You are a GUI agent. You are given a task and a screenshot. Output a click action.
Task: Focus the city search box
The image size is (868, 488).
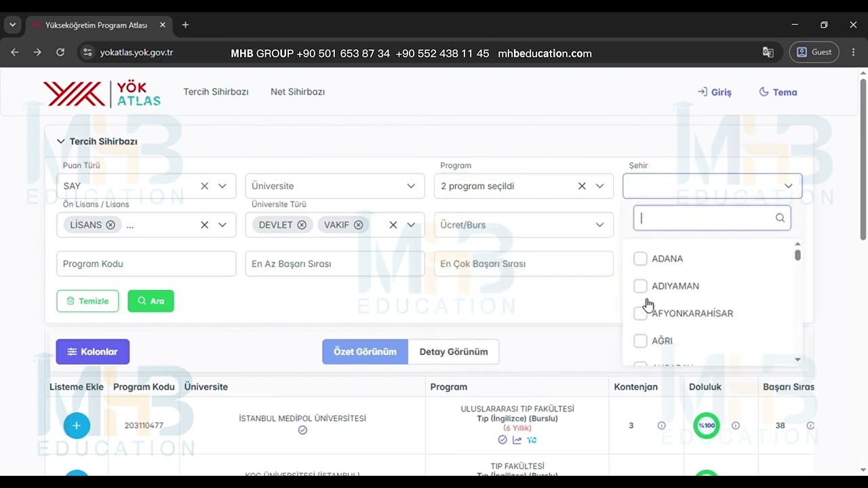712,218
